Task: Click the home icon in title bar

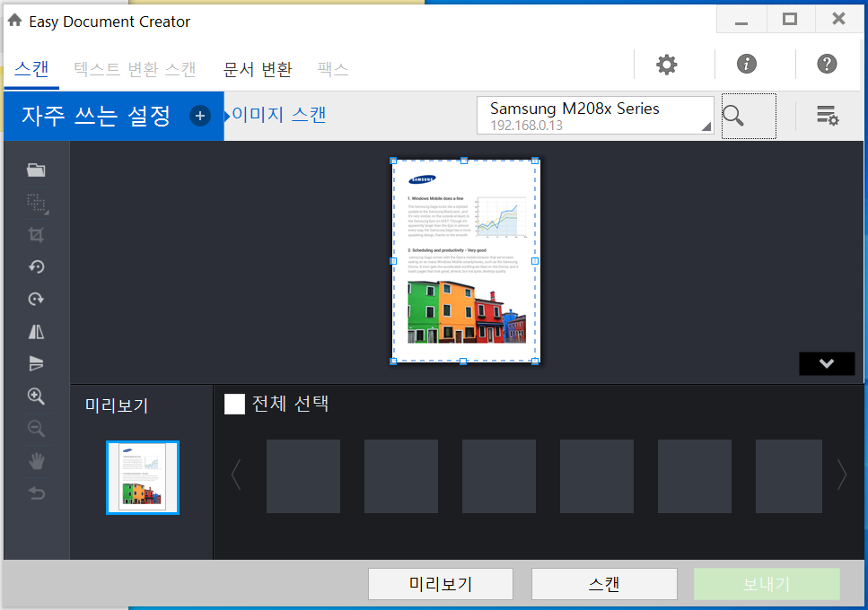Action: (x=15, y=21)
